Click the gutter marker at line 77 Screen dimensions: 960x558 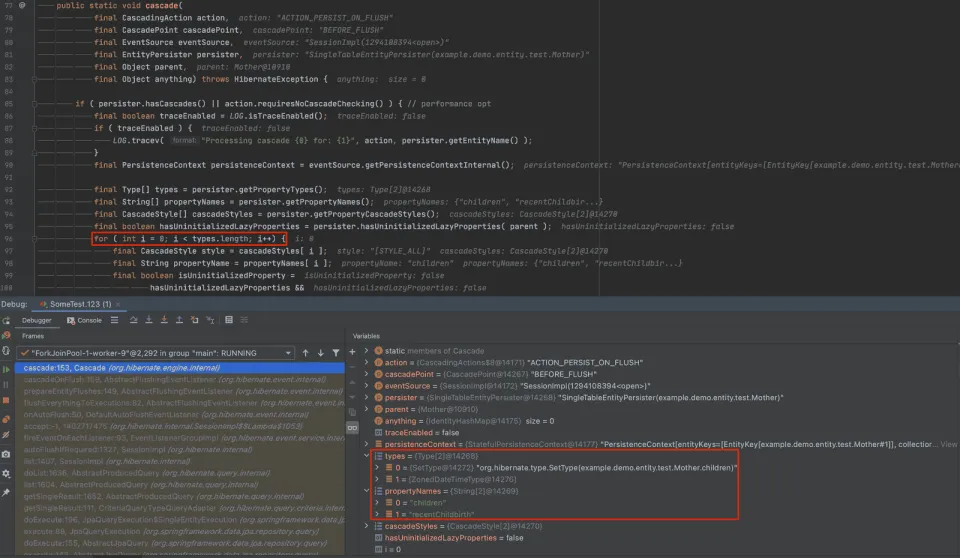click(x=22, y=6)
